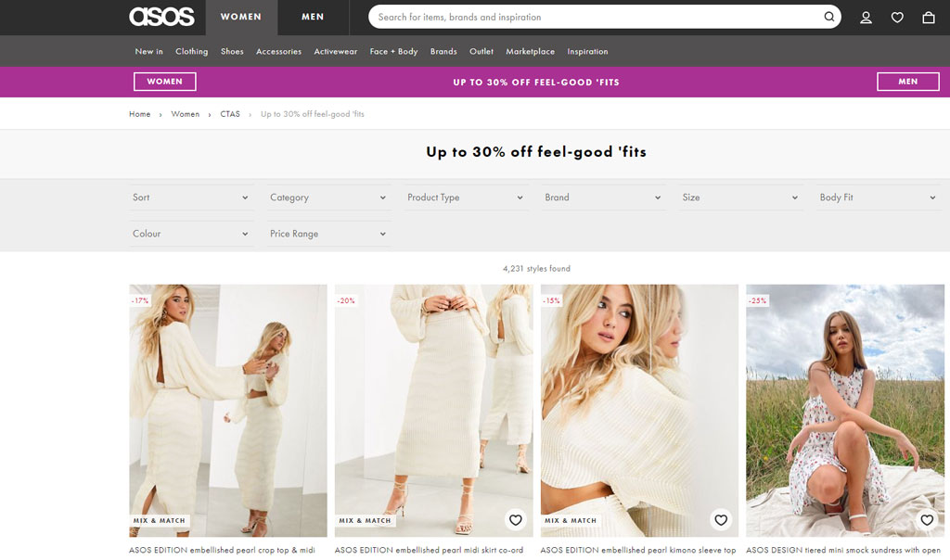Open the Activewear menu
The height and width of the screenshot is (560, 950).
(336, 52)
